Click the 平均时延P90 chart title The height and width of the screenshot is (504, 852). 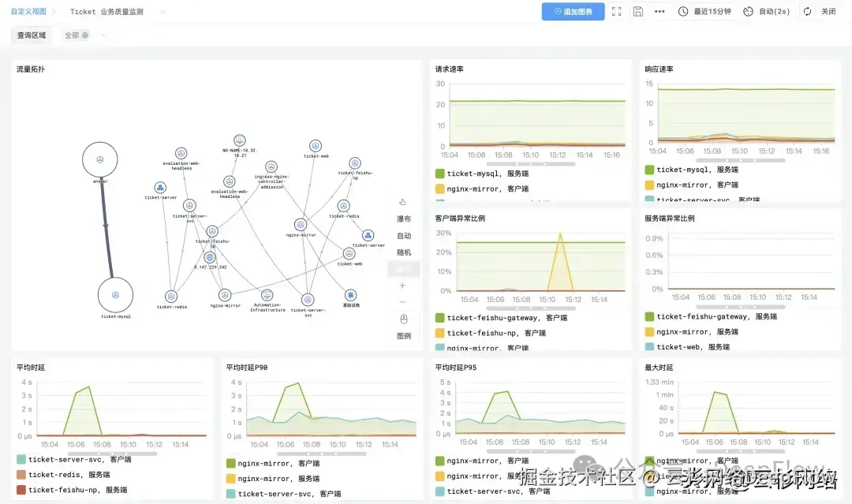click(x=247, y=368)
